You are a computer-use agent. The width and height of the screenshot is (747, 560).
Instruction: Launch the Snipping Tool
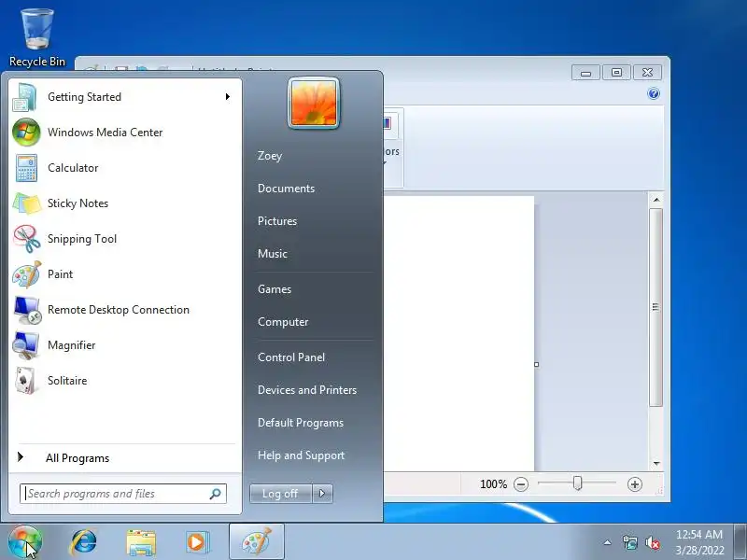click(125, 239)
